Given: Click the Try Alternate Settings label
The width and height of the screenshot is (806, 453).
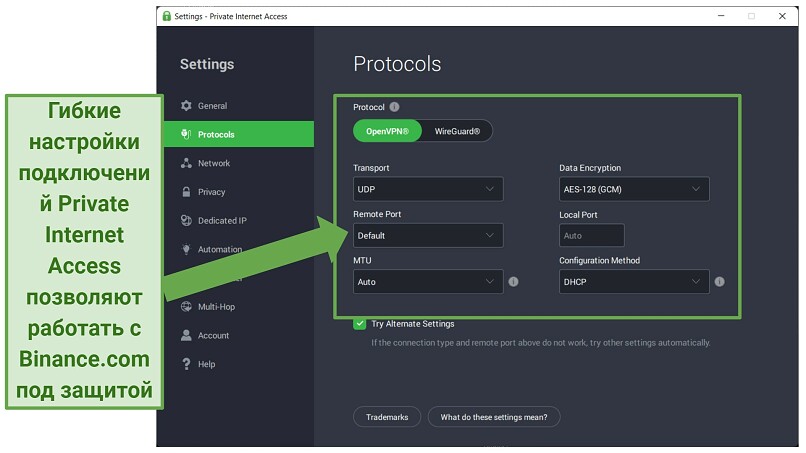Looking at the screenshot, I should point(413,324).
